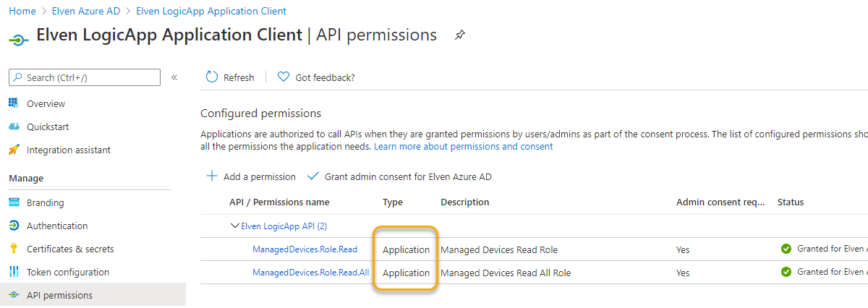Click the Integration assistant rocket icon
This screenshot has height=308, width=868.
[x=14, y=150]
